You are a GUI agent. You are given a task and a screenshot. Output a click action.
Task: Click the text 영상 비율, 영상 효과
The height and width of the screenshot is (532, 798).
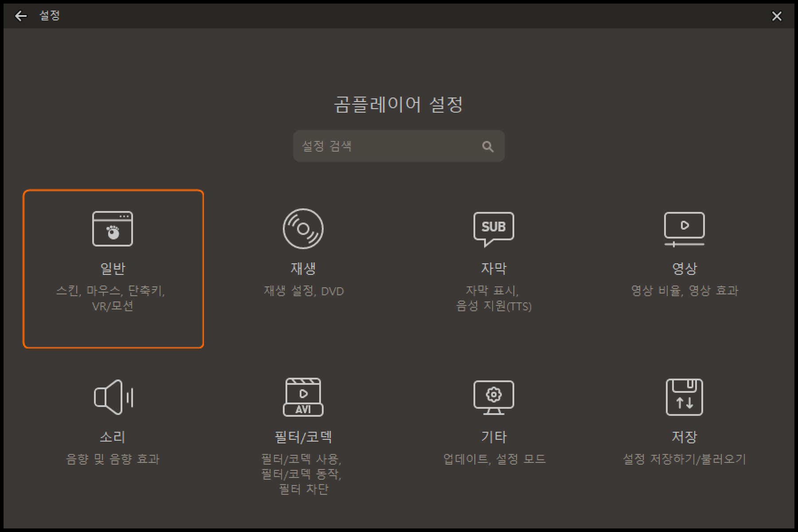(685, 291)
